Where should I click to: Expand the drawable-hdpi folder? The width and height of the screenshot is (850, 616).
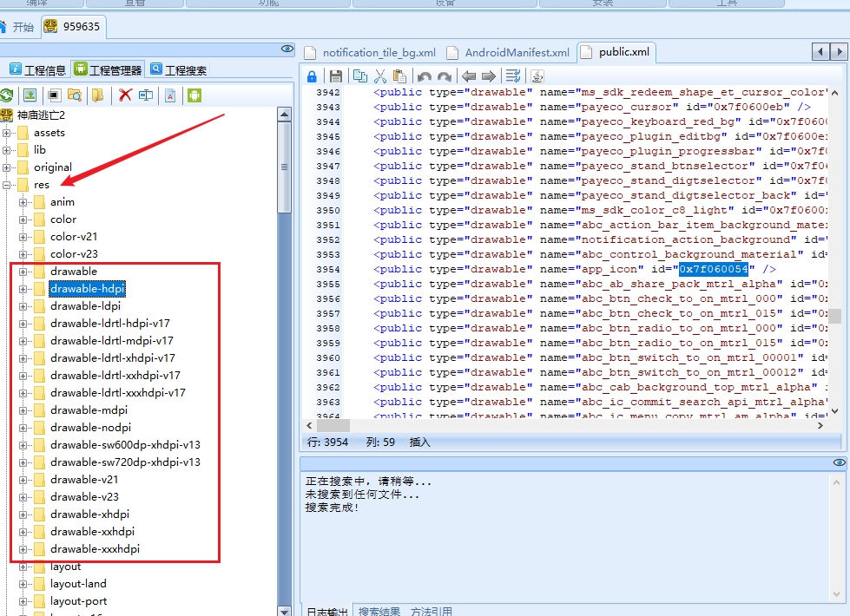coord(23,289)
